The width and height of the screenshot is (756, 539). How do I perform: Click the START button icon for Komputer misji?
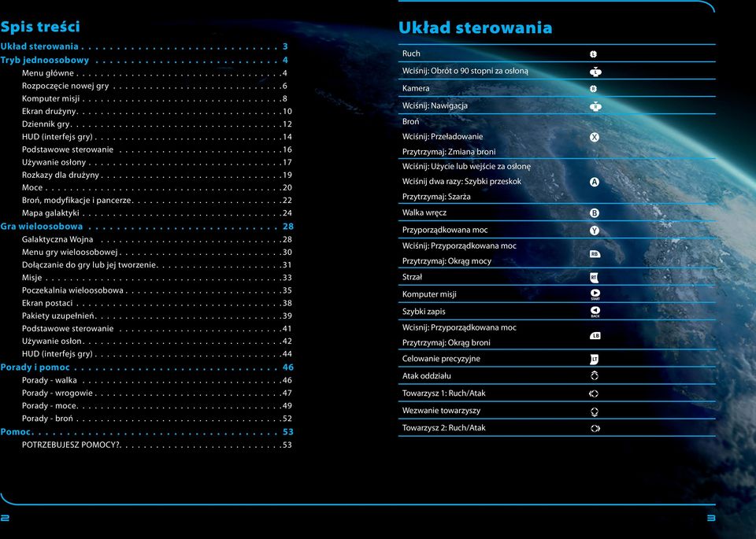(x=595, y=295)
